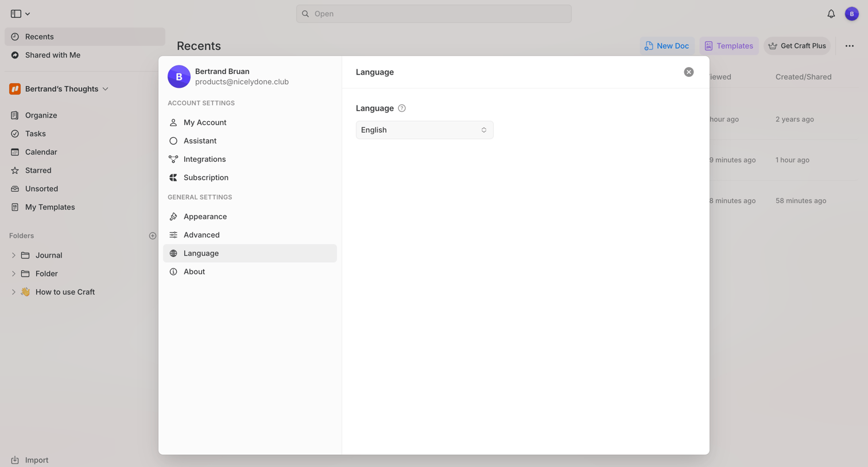Select the Language settings tab
The width and height of the screenshot is (868, 467).
point(250,253)
